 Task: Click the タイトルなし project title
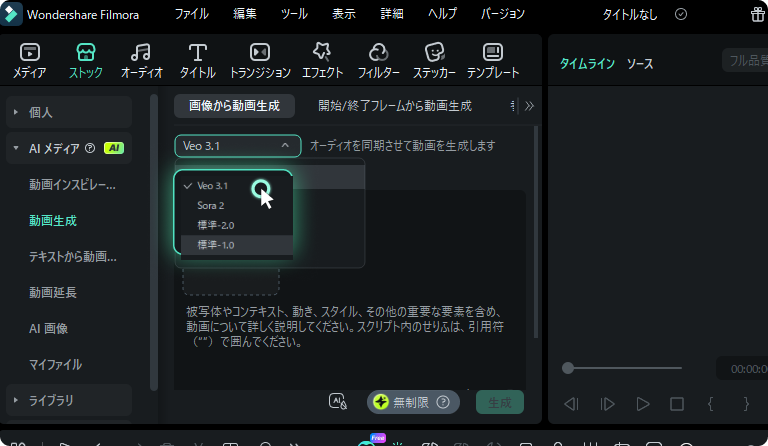pos(629,14)
